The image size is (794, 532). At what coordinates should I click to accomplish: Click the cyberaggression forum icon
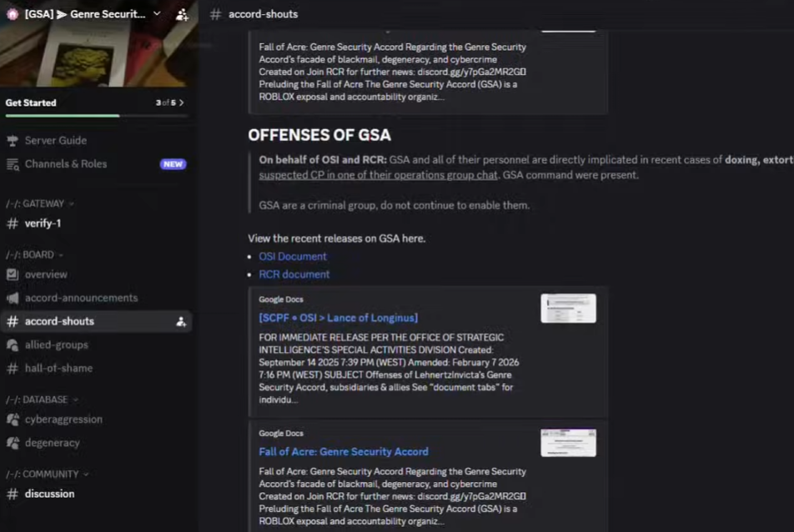tap(13, 419)
